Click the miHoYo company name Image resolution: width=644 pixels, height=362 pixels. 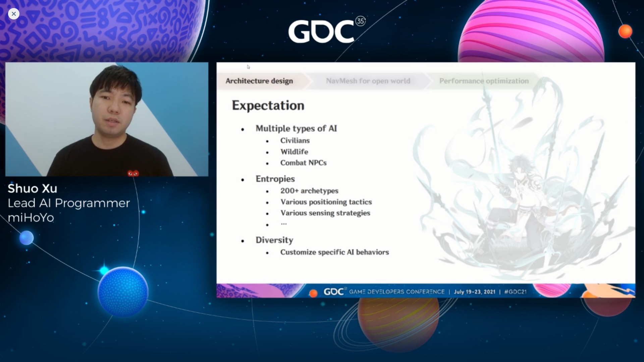tap(31, 218)
